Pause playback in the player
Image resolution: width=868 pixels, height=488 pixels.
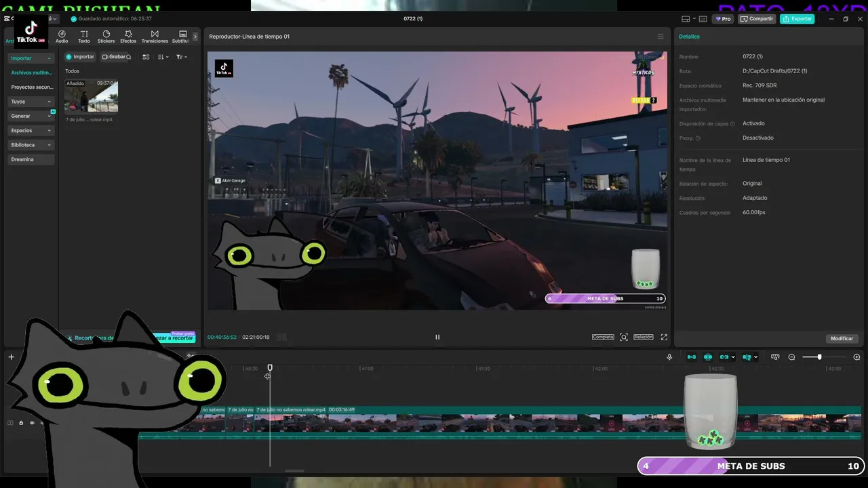(x=437, y=337)
